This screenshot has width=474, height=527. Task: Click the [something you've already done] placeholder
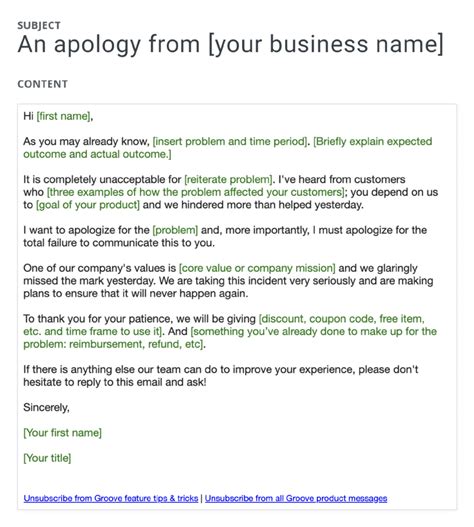(x=314, y=331)
